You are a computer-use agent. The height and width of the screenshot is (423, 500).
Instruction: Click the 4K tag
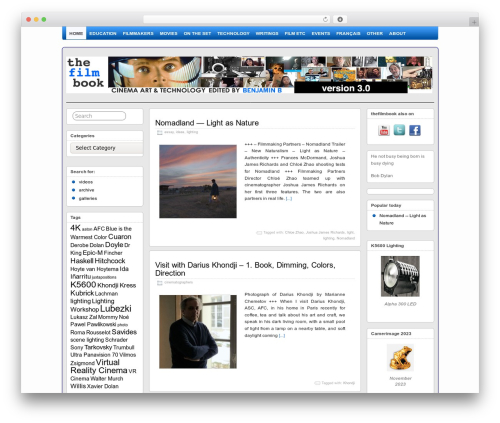(75, 228)
